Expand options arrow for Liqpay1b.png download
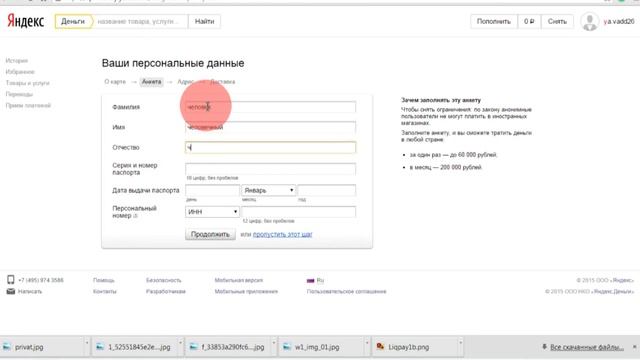Viewport: 640px width, 360px height. (x=460, y=343)
